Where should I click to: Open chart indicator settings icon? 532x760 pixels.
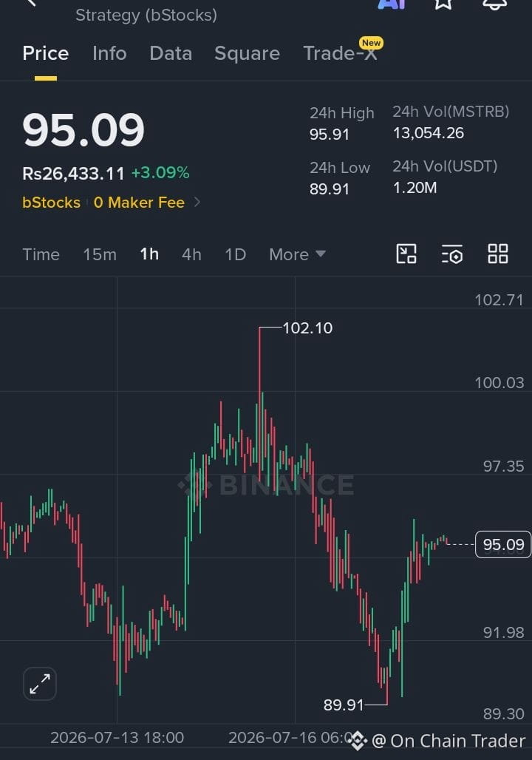click(452, 254)
